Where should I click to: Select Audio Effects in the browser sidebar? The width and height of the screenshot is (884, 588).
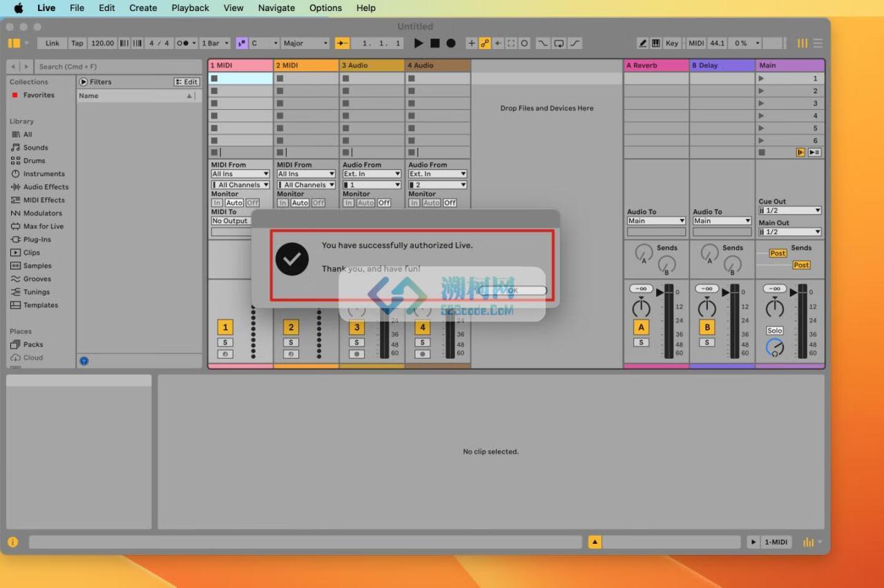pyautogui.click(x=46, y=187)
